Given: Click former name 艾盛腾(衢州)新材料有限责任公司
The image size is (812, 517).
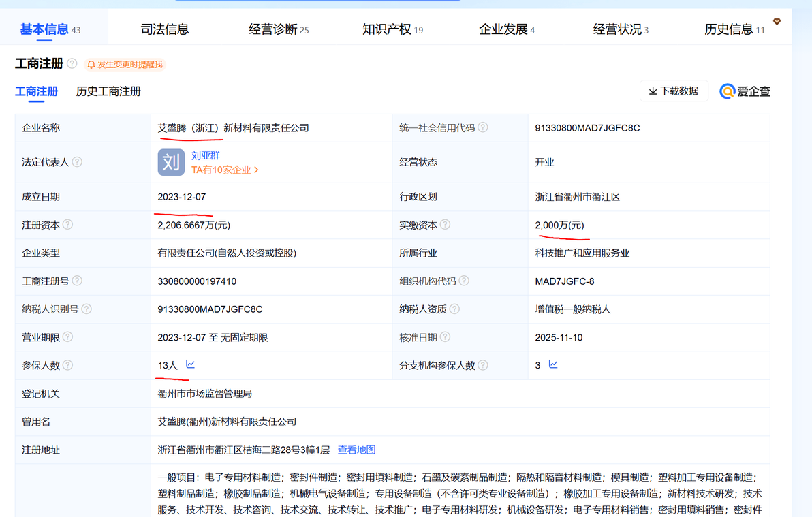Looking at the screenshot, I should 227,422.
